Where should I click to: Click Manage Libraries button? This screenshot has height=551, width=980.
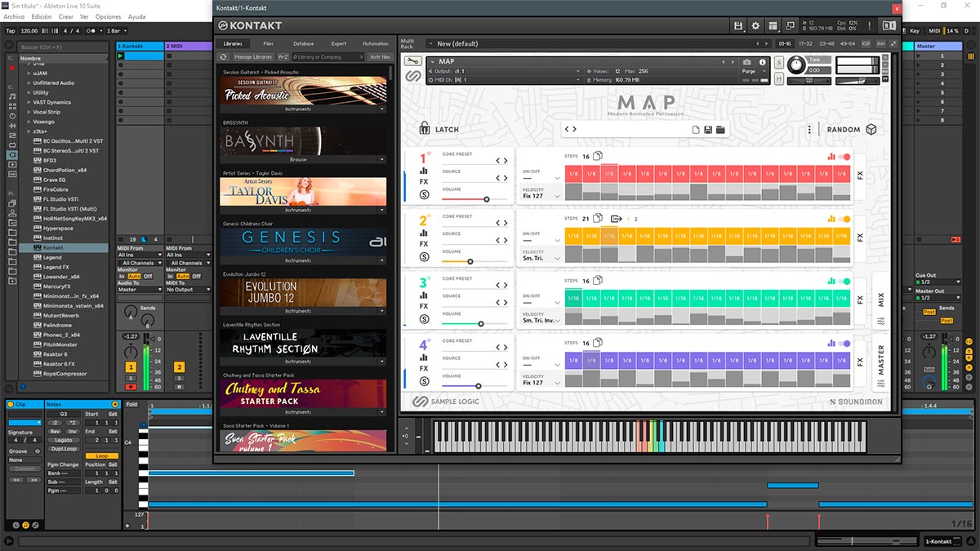click(253, 57)
